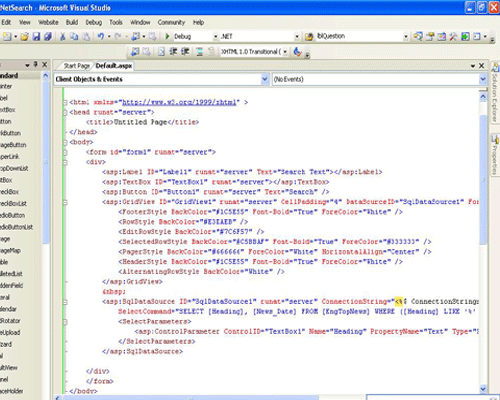Open the Community menu
This screenshot has width=500, height=400.
tap(171, 22)
